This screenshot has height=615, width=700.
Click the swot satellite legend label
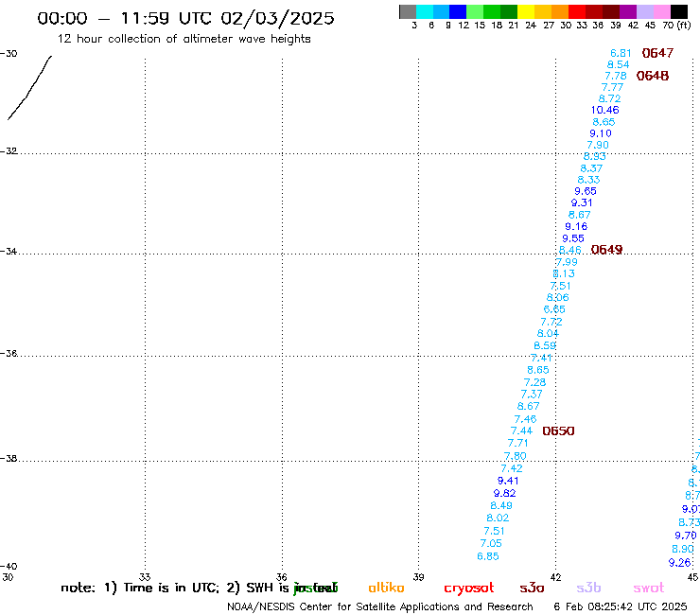pos(649,589)
